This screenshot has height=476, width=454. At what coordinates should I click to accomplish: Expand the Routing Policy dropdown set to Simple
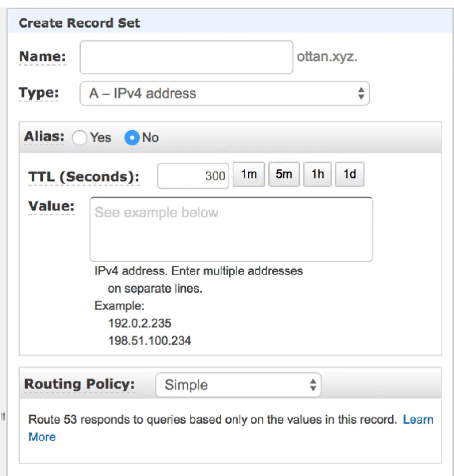(238, 385)
